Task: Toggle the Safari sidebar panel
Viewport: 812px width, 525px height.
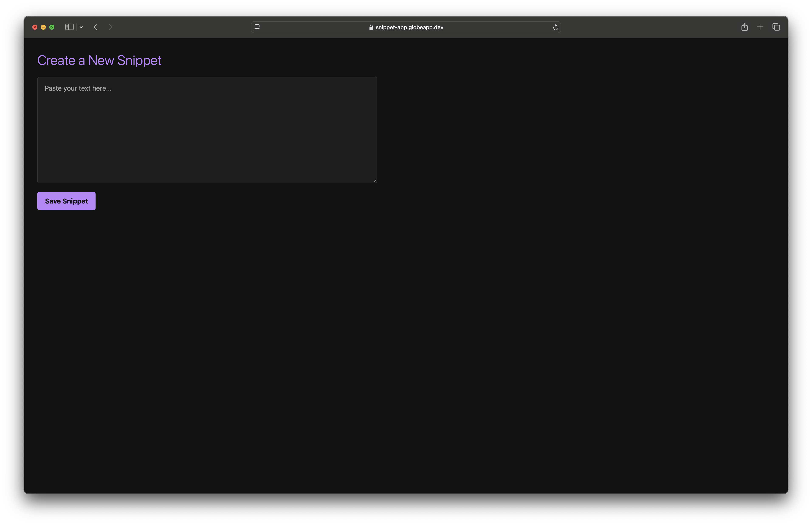Action: (69, 27)
